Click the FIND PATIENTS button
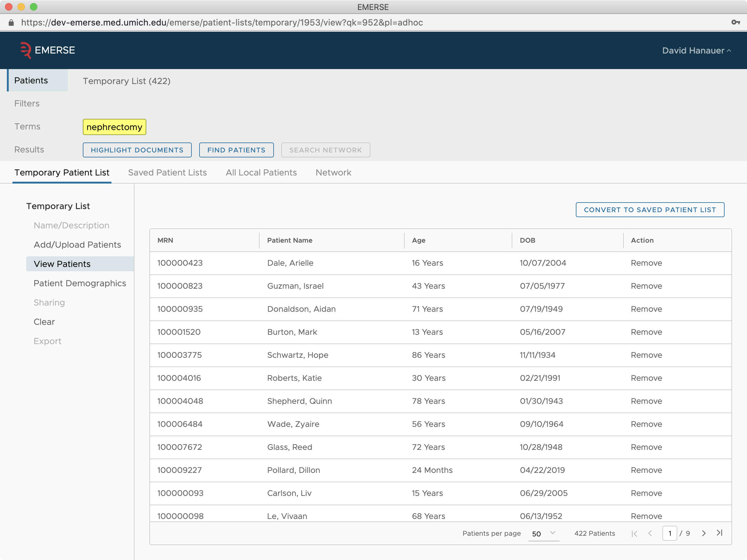The height and width of the screenshot is (560, 747). (236, 149)
